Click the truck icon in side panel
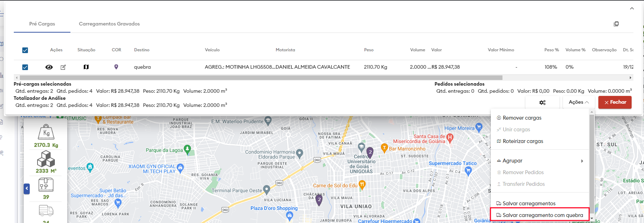Screen dimensions: 644x223 (46, 211)
